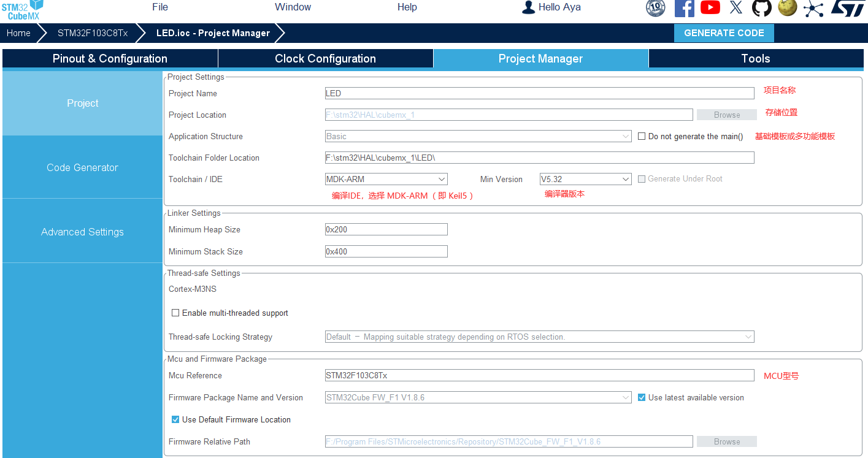Click the YouTube icon
The height and width of the screenshot is (458, 868).
tap(710, 8)
